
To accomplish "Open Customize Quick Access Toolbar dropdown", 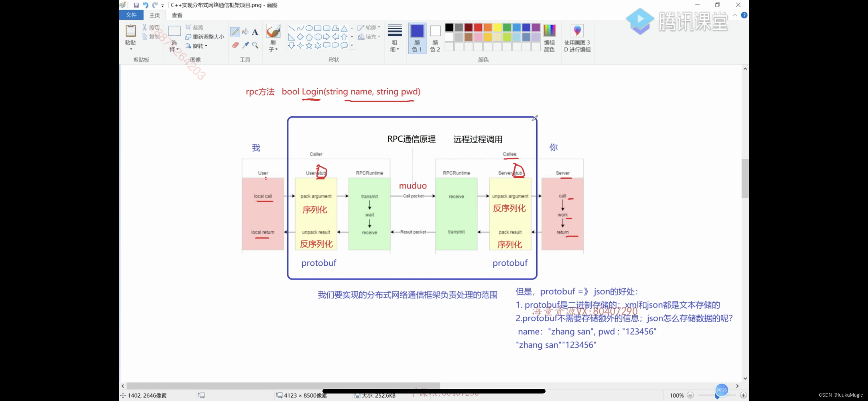I will point(163,5).
